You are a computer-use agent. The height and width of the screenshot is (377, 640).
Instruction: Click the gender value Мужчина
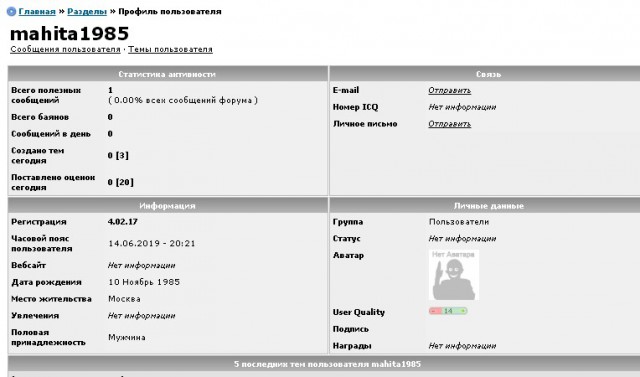[127, 337]
